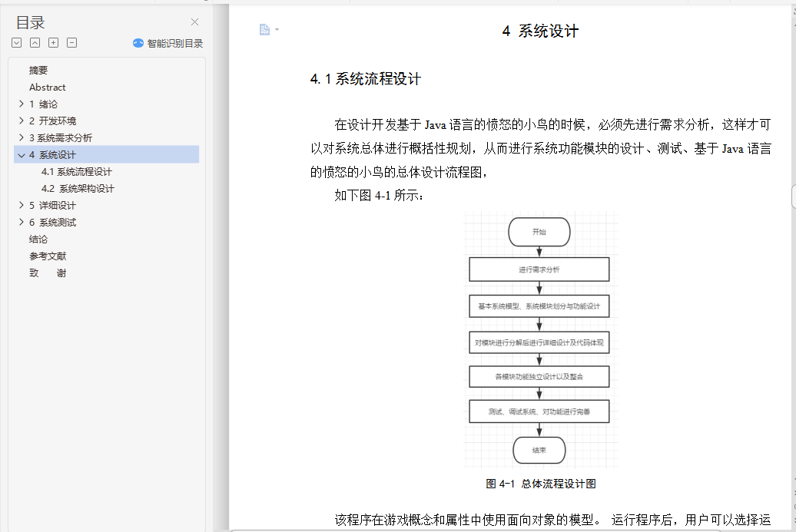This screenshot has height=532, width=796.
Task: Go to 致 谢 in the outline
Action: coord(48,273)
